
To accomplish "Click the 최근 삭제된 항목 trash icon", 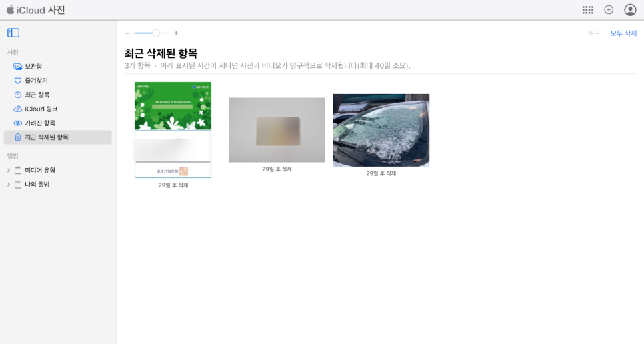I will [17, 137].
